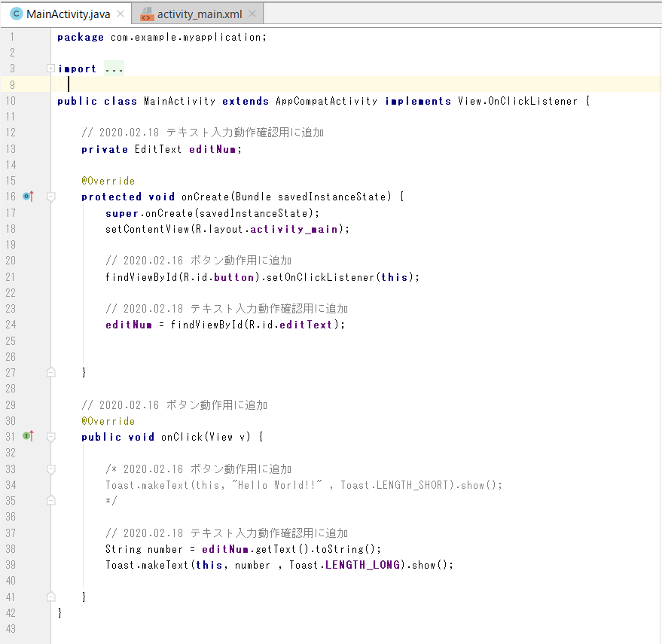This screenshot has height=644, width=662.
Task: Click the package statement on line 1
Action: 162,38
